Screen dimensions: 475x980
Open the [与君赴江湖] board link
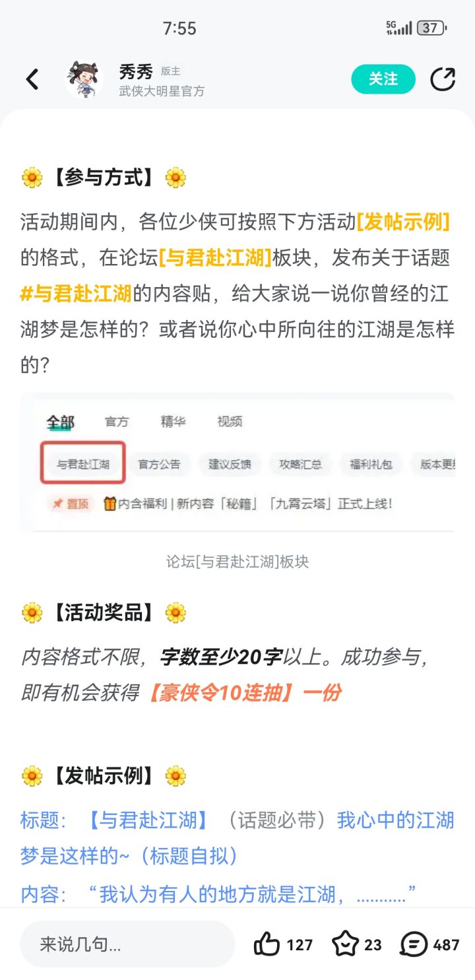(x=215, y=258)
